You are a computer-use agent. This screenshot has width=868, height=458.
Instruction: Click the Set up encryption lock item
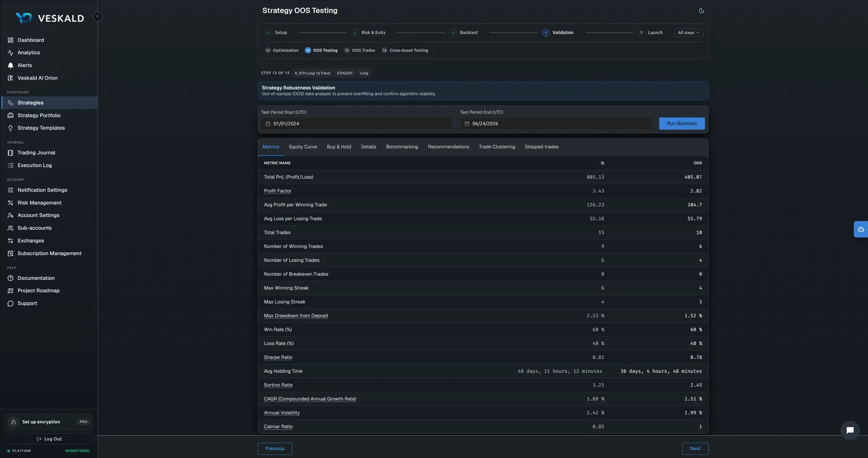click(x=49, y=422)
